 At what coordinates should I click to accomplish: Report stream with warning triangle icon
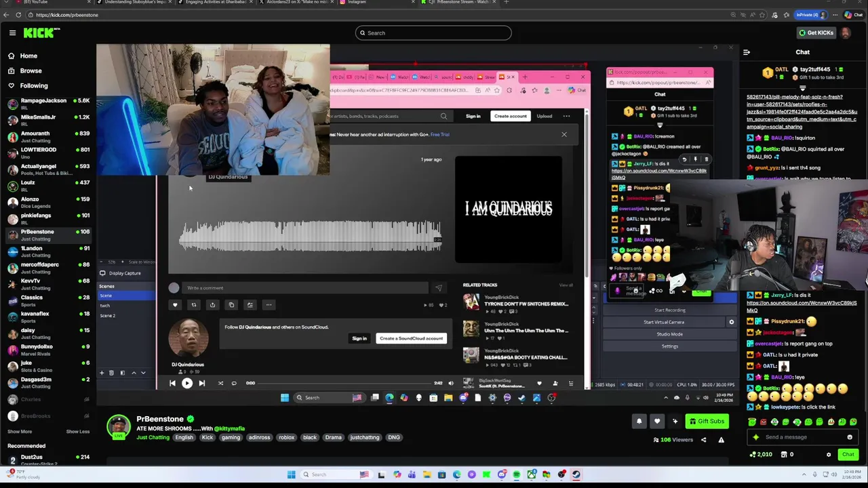coord(721,440)
